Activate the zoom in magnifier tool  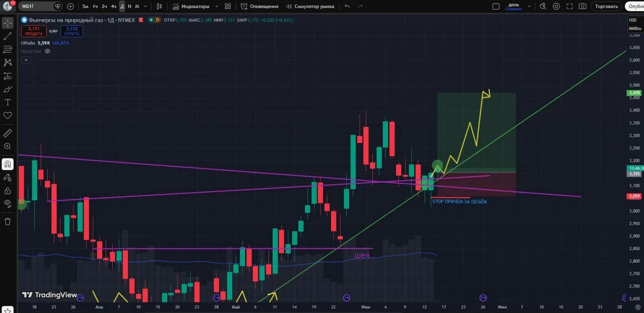coord(8,146)
